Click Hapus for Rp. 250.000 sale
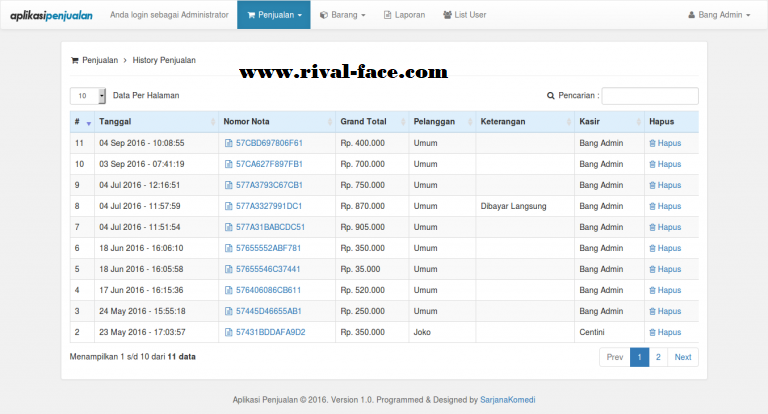 [x=665, y=312]
